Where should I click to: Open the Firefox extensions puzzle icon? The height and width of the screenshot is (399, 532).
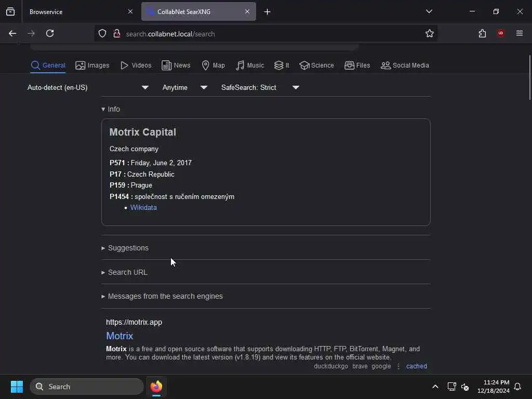coord(482,33)
